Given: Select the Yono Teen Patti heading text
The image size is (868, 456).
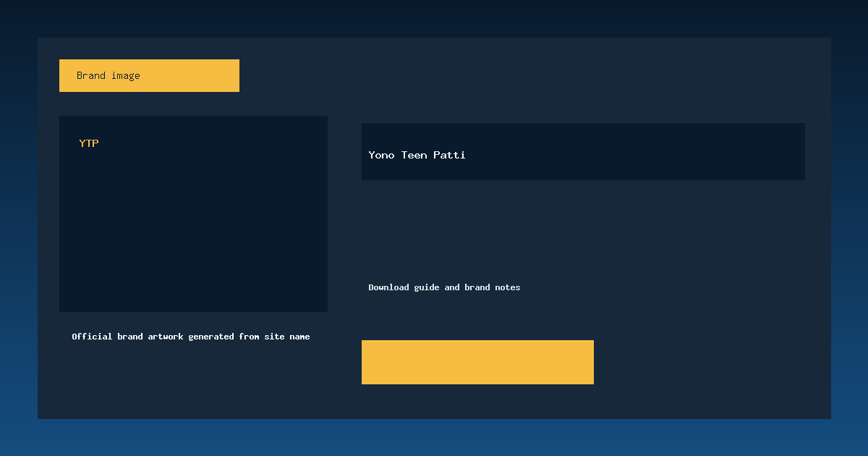Looking at the screenshot, I should (x=417, y=155).
